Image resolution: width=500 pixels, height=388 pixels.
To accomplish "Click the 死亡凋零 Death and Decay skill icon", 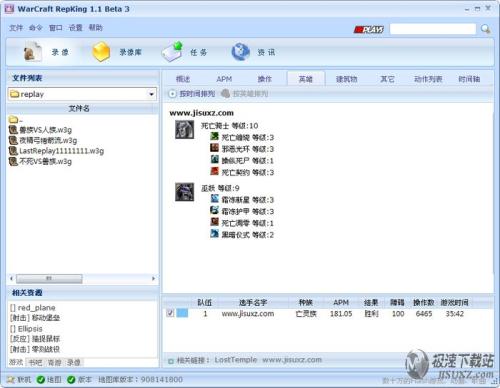I will pos(214,222).
